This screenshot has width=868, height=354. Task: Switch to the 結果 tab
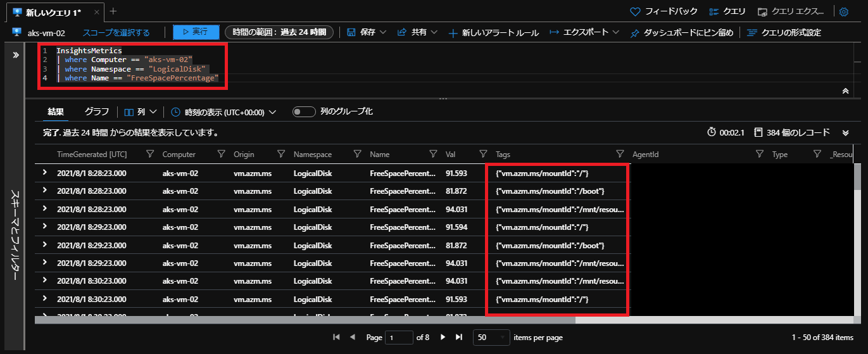(56, 111)
